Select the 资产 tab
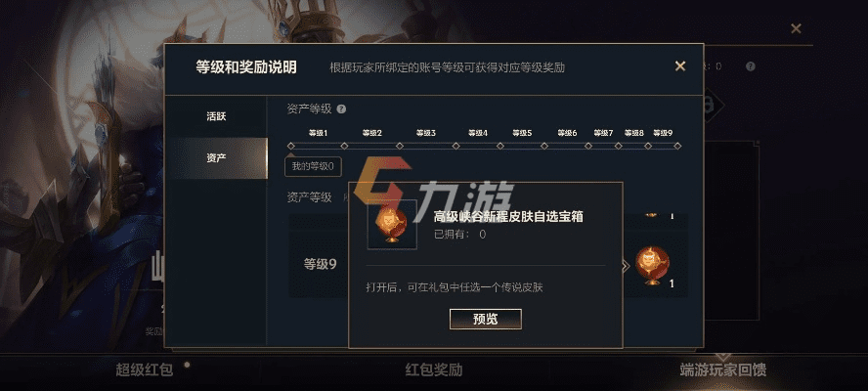The height and width of the screenshot is (391, 868). point(216,157)
